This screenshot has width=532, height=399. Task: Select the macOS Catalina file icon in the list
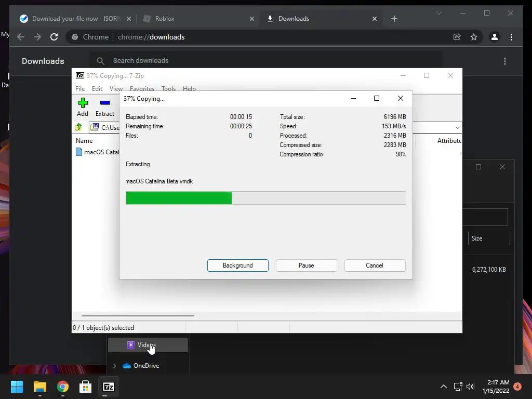79,152
